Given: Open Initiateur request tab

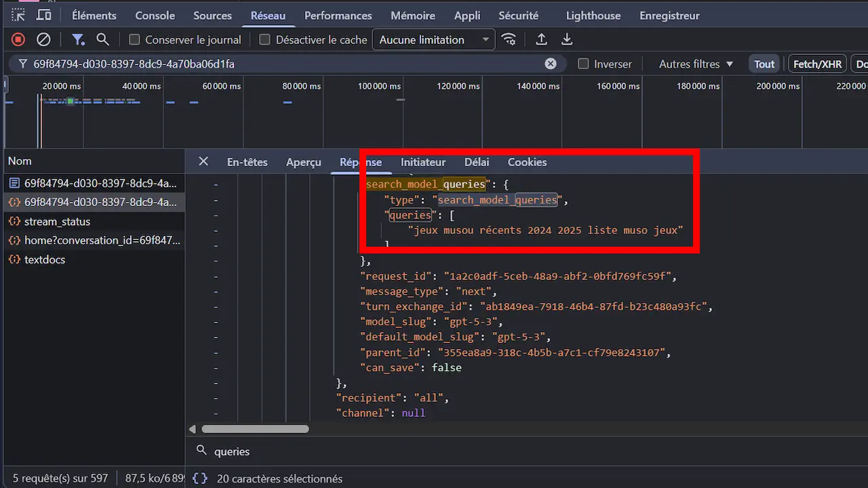Looking at the screenshot, I should (x=423, y=162).
